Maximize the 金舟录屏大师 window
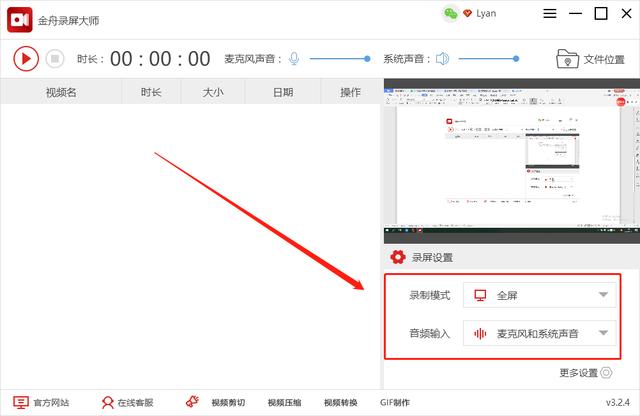640x416 pixels. [x=601, y=13]
